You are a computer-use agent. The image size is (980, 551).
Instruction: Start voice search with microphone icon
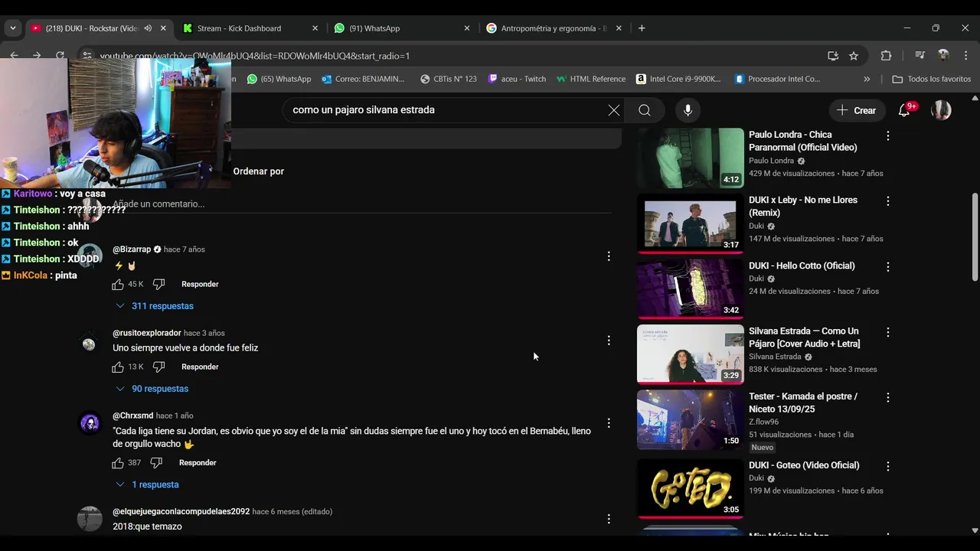[688, 110]
